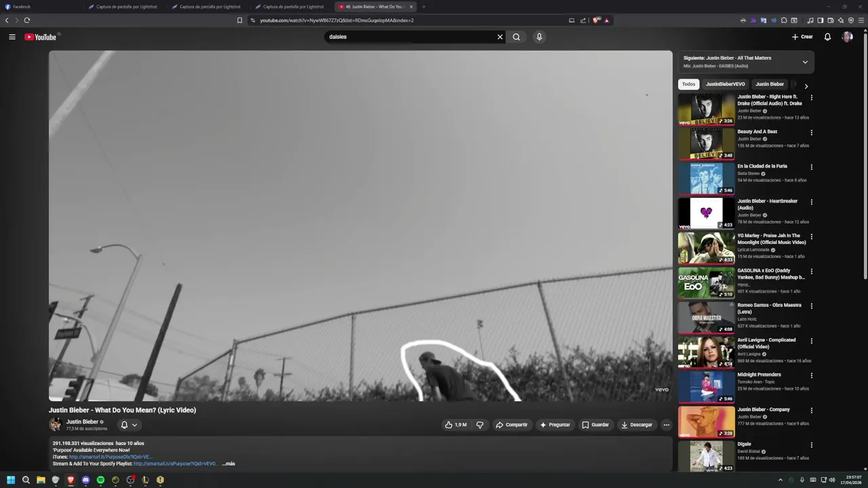Open the YouTube hamburger guide menu
The image size is (868, 488).
coord(12,37)
